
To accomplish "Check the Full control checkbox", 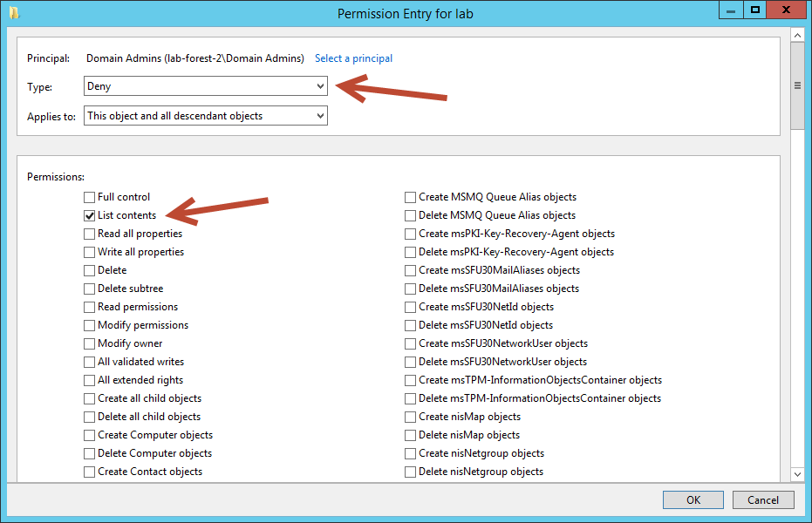I will (90, 197).
